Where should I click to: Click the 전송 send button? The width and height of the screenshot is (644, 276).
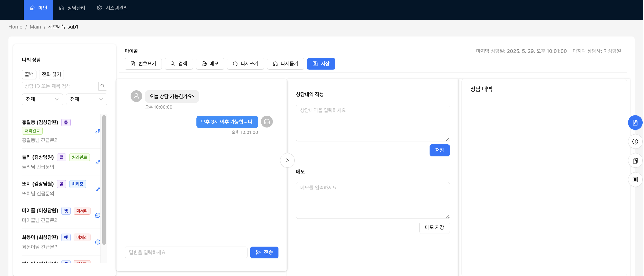[x=264, y=252]
